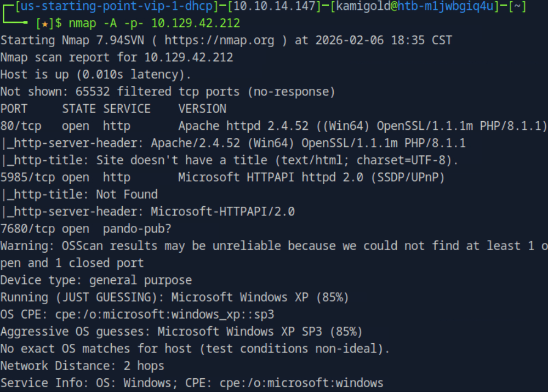
Task: Click the STATE column header
Action: [78, 109]
